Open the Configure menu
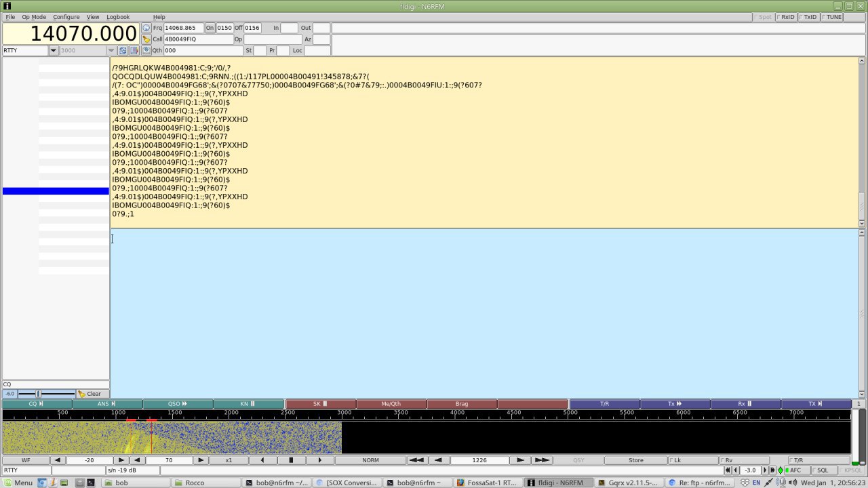868x488 pixels. [66, 17]
